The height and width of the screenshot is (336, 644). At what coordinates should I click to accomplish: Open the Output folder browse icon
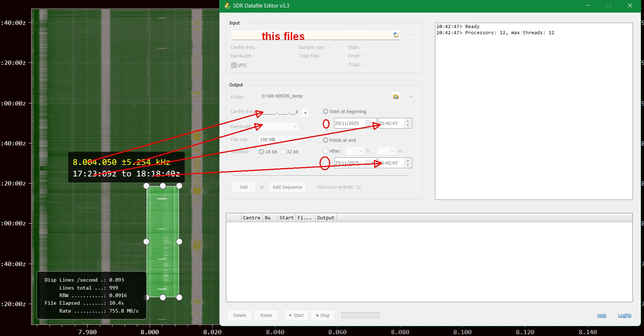click(396, 97)
